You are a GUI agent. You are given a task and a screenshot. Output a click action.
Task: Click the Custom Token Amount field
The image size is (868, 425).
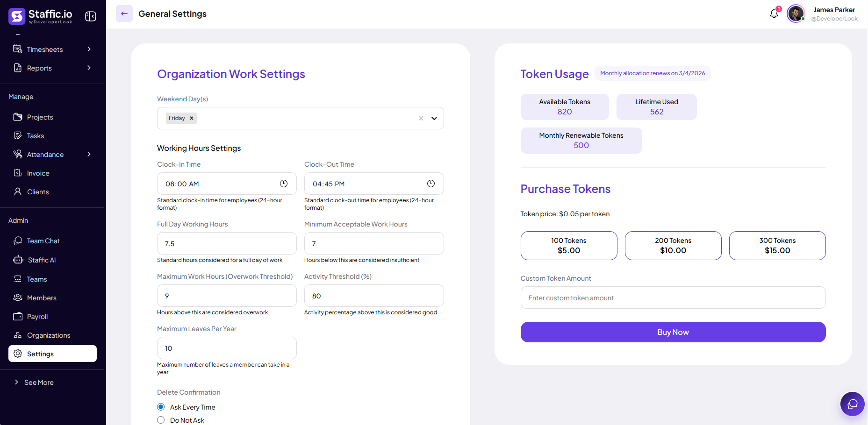pyautogui.click(x=673, y=297)
